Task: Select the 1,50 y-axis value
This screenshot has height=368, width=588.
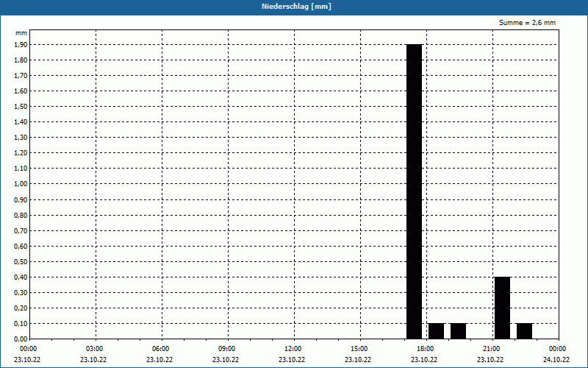Action: 21,106
